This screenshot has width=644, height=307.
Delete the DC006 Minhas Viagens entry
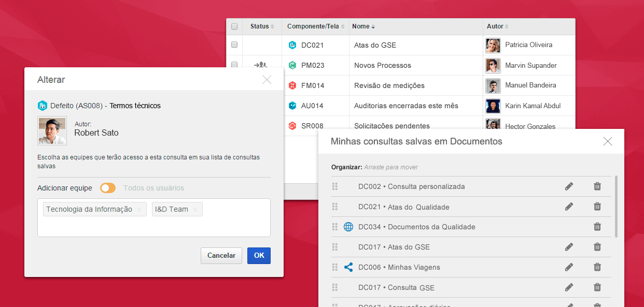point(597,267)
